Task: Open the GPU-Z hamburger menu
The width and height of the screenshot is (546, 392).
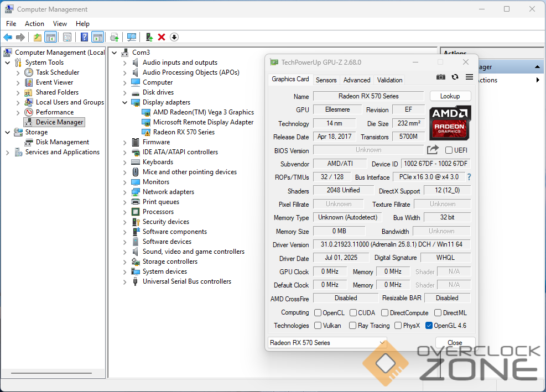Action: 469,77
